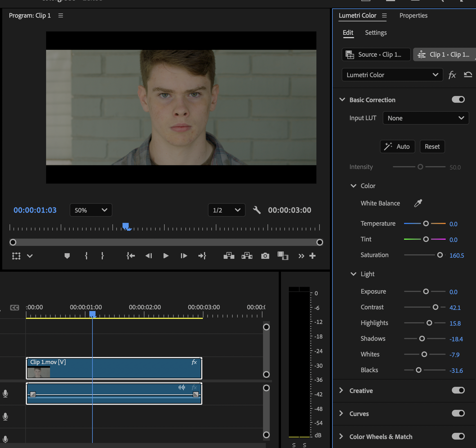Viewport: 476px width, 448px height.
Task: Expand the Creative section
Action: pos(341,390)
